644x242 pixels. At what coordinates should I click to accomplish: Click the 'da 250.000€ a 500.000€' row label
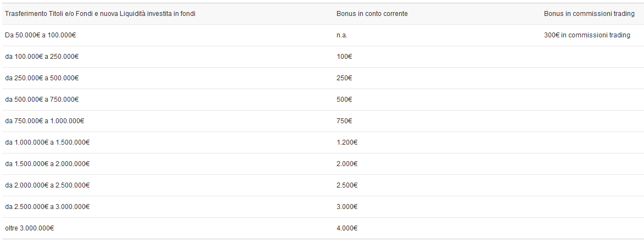coord(42,78)
